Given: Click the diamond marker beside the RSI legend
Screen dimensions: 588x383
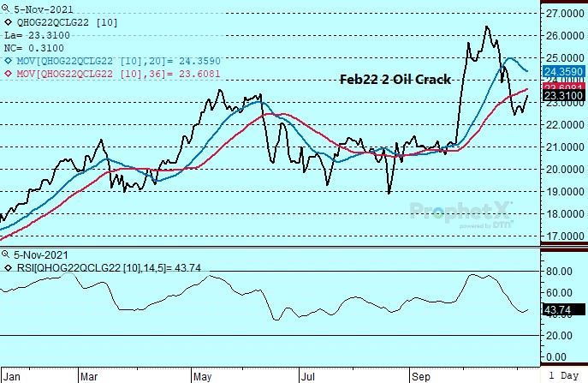Looking at the screenshot, I should pyautogui.click(x=8, y=268).
